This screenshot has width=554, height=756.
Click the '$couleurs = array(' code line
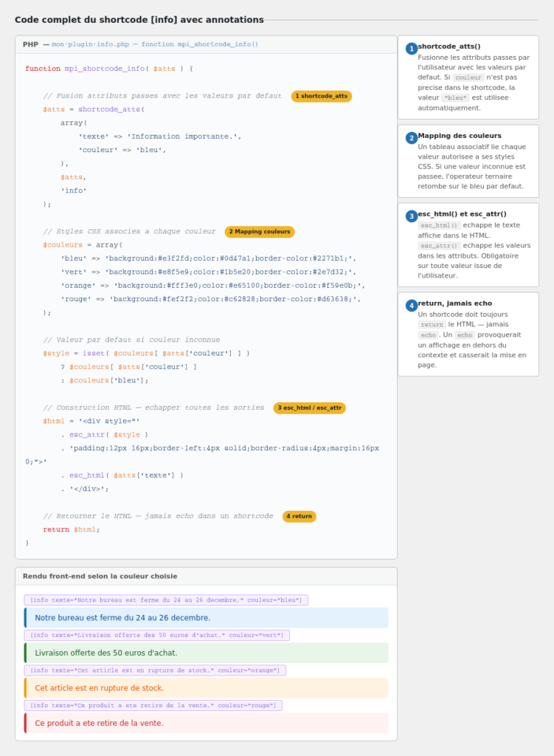(x=83, y=245)
